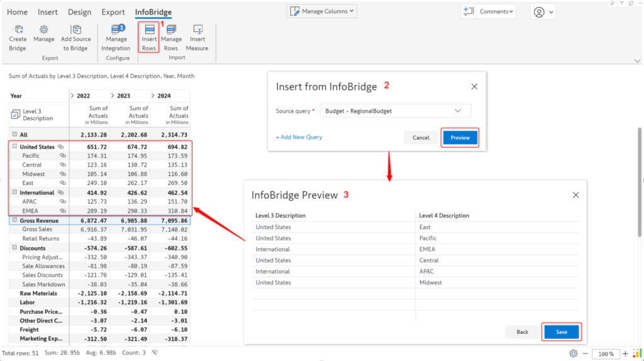The width and height of the screenshot is (644, 361).
Task: Close the Insert from InfoBridge dialog
Action: tap(474, 87)
